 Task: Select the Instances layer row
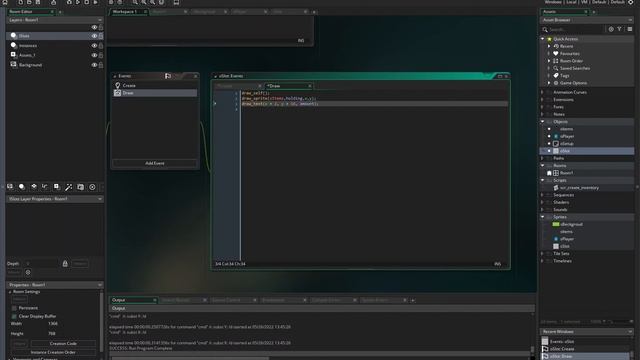coord(55,46)
